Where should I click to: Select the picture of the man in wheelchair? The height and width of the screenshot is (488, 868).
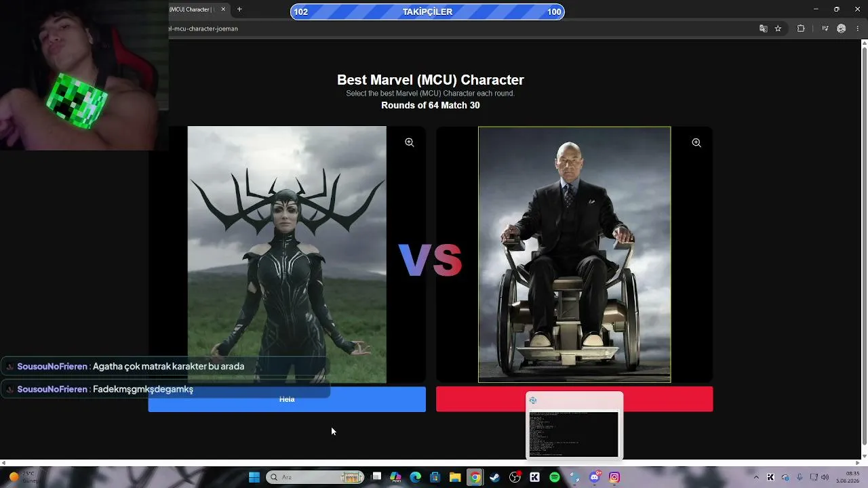(574, 254)
